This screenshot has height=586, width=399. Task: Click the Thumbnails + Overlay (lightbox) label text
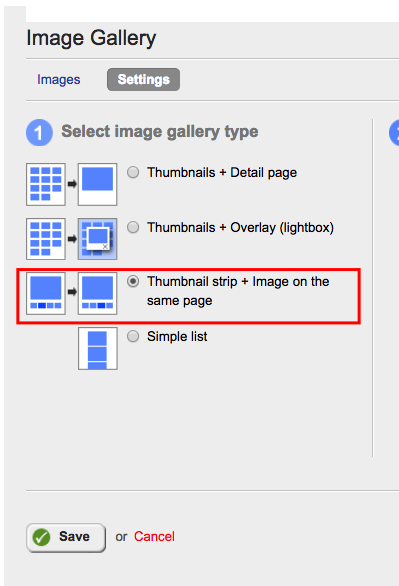240,227
